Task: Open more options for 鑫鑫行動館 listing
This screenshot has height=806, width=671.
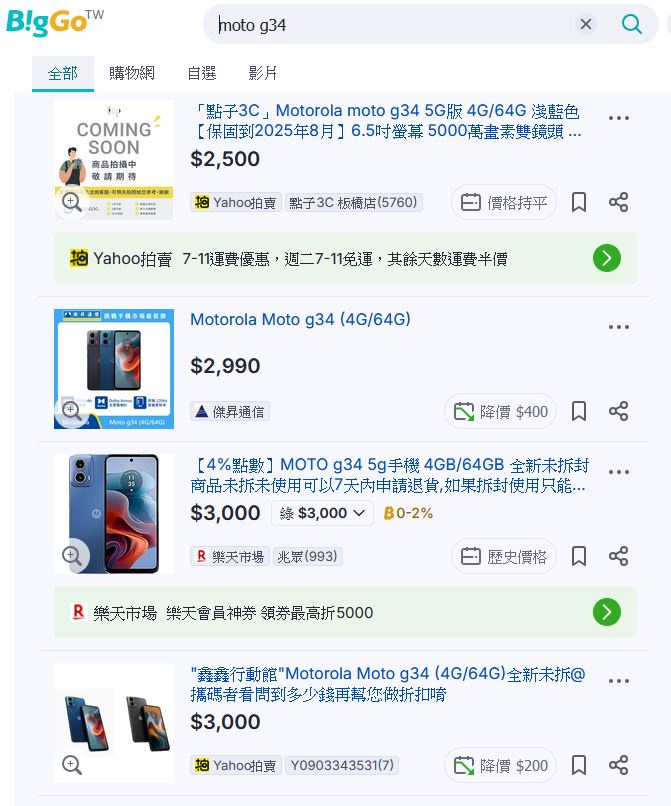Action: point(619,681)
